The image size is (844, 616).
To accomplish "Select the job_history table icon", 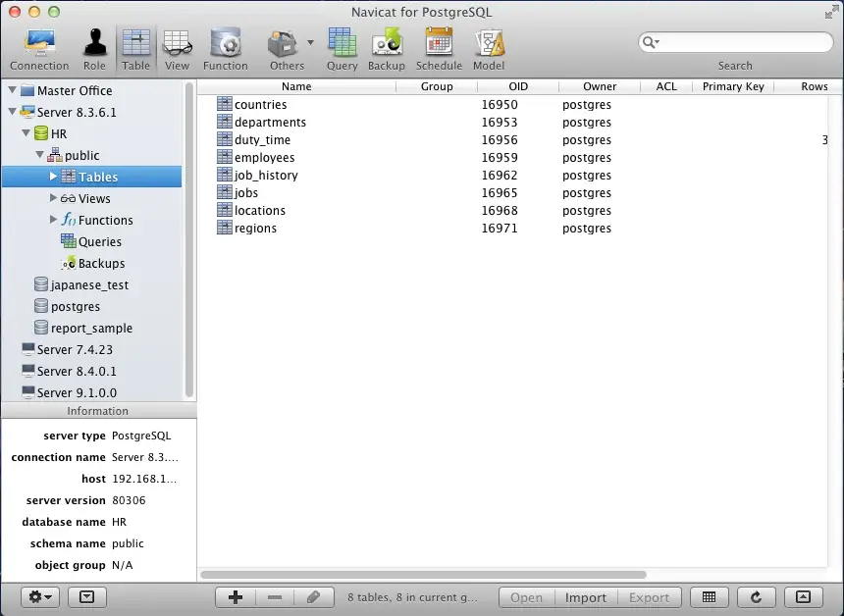I will click(225, 175).
